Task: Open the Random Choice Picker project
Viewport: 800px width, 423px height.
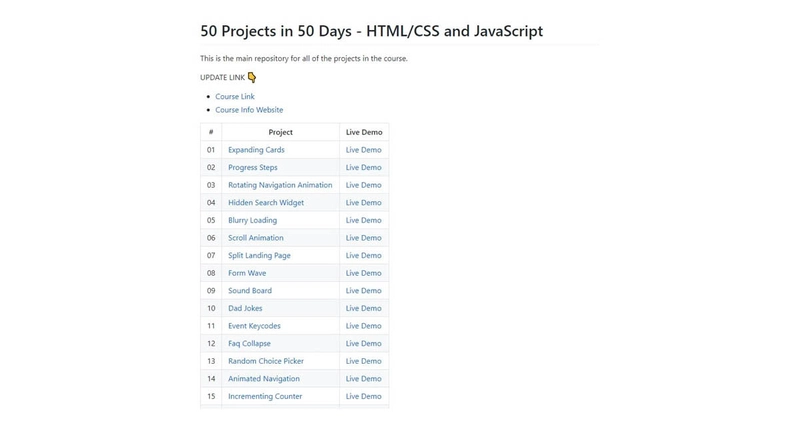Action: [266, 361]
